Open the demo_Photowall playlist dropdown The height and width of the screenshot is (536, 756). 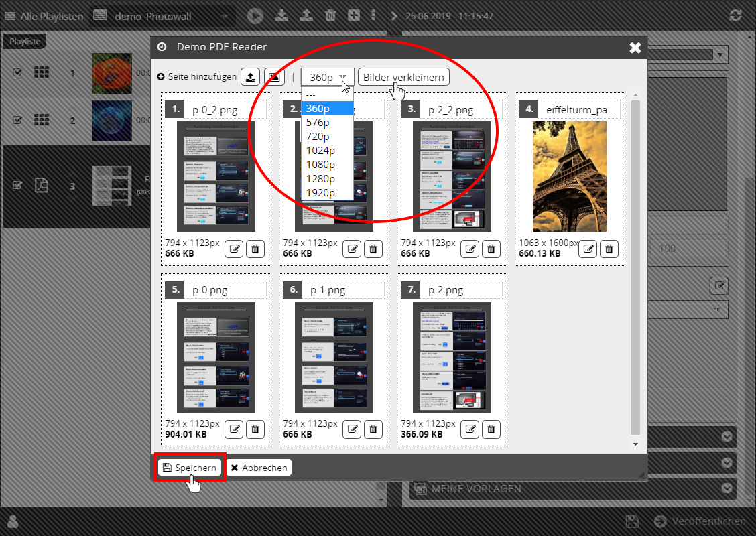(x=161, y=15)
